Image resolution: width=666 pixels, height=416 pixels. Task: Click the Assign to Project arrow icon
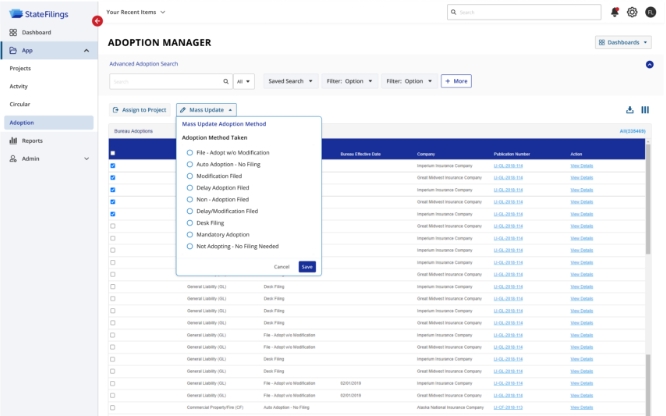click(116, 110)
